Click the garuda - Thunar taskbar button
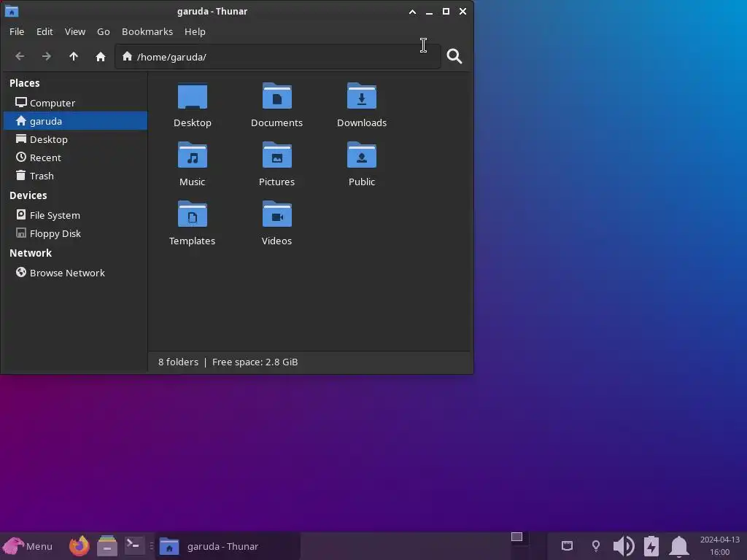This screenshot has width=747, height=560. [228, 546]
